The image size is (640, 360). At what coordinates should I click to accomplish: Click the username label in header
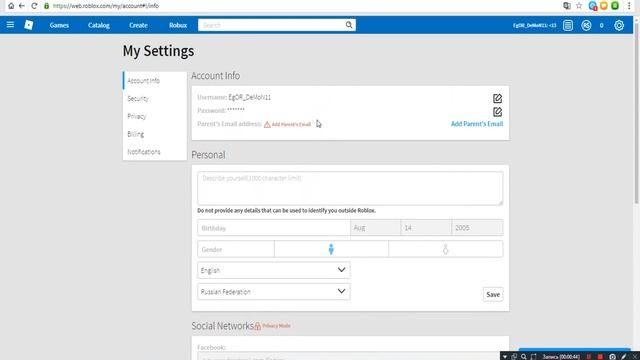[534, 25]
